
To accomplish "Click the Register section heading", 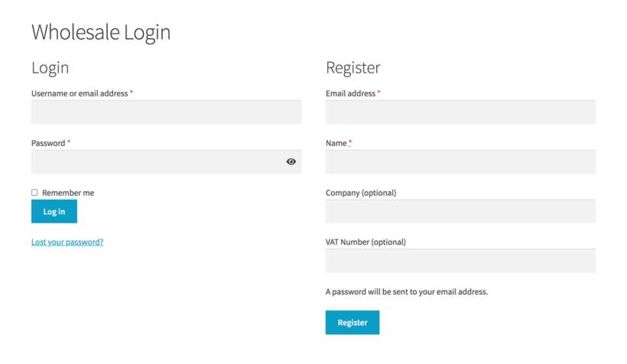I will [x=352, y=67].
